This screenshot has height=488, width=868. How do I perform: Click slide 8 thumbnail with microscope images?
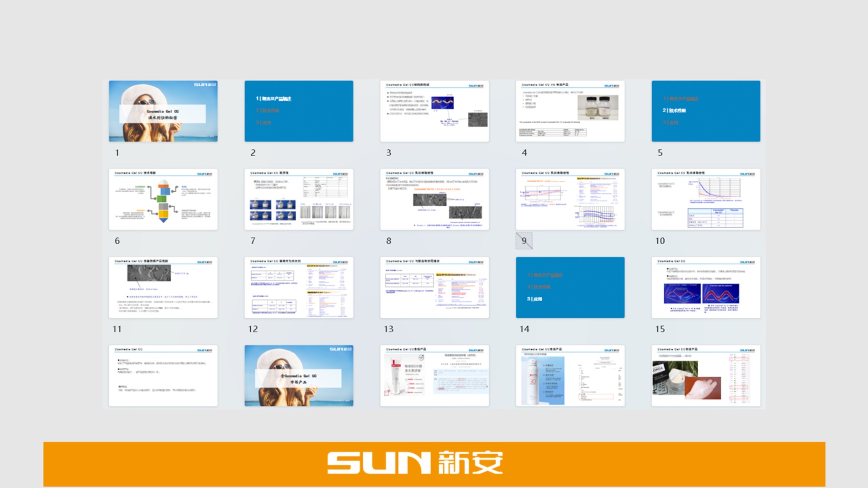pyautogui.click(x=434, y=199)
